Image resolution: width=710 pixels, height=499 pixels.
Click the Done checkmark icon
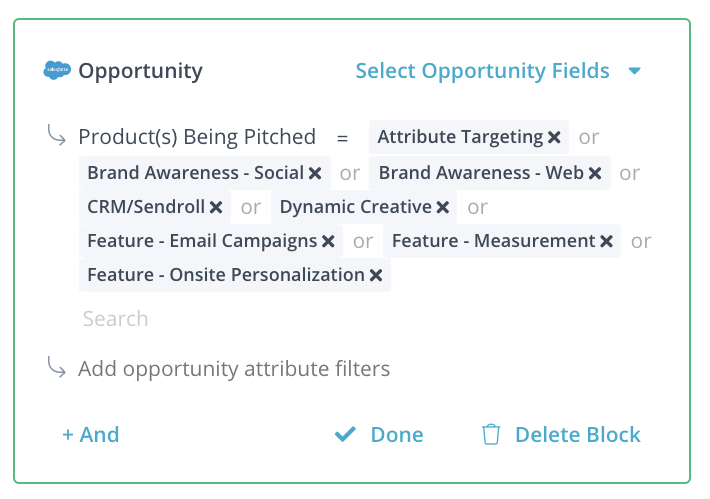point(345,434)
